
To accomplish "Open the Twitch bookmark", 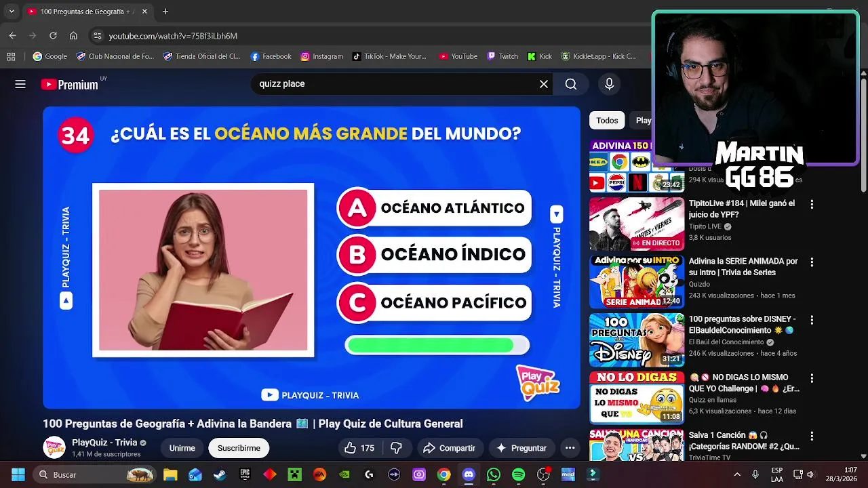I will pos(502,57).
